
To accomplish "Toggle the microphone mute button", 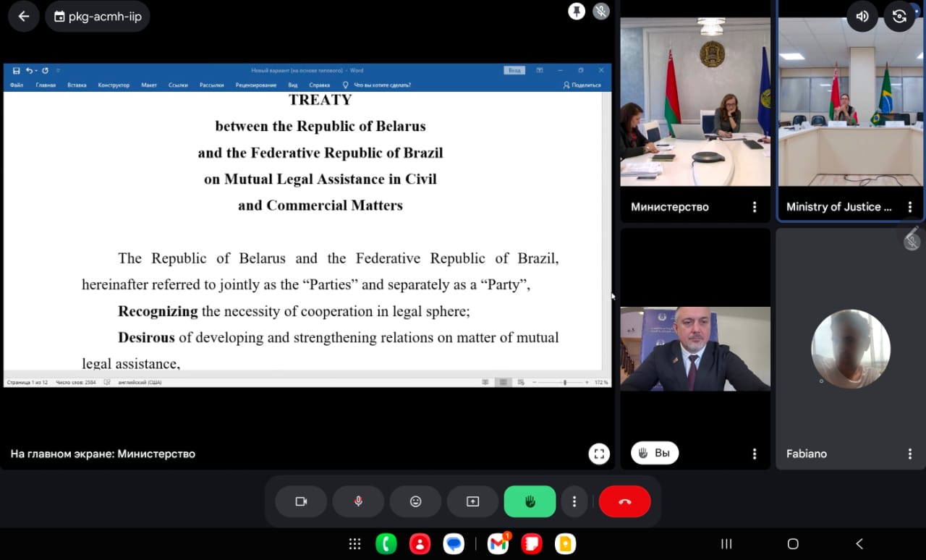I will pyautogui.click(x=358, y=501).
